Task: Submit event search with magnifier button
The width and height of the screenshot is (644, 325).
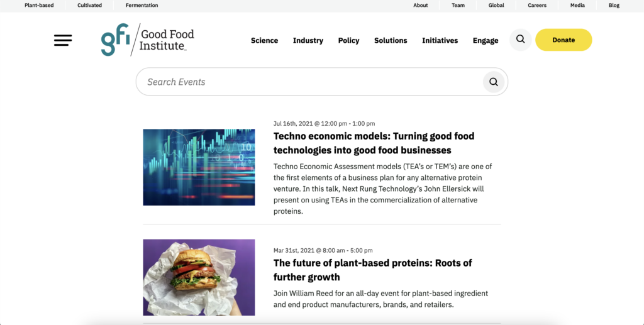Action: point(494,82)
